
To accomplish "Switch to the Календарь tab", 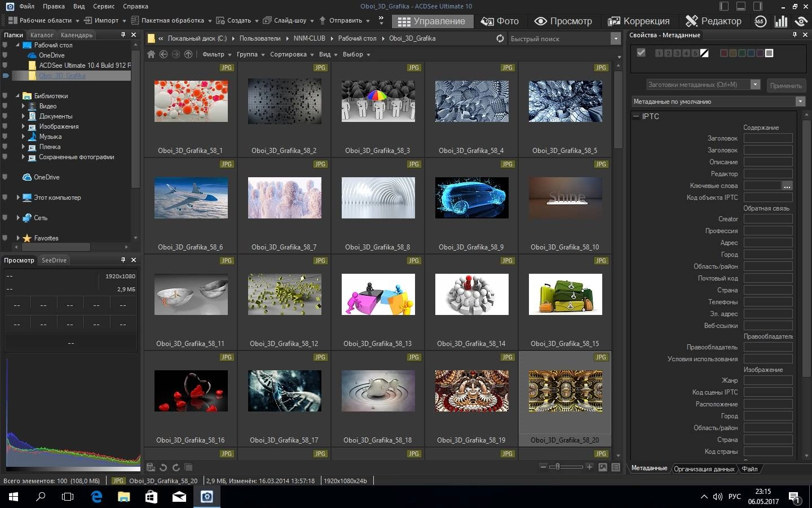I will tap(77, 35).
